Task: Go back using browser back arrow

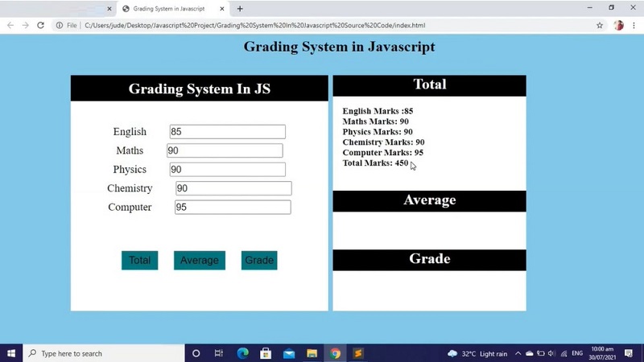Action: [10, 26]
